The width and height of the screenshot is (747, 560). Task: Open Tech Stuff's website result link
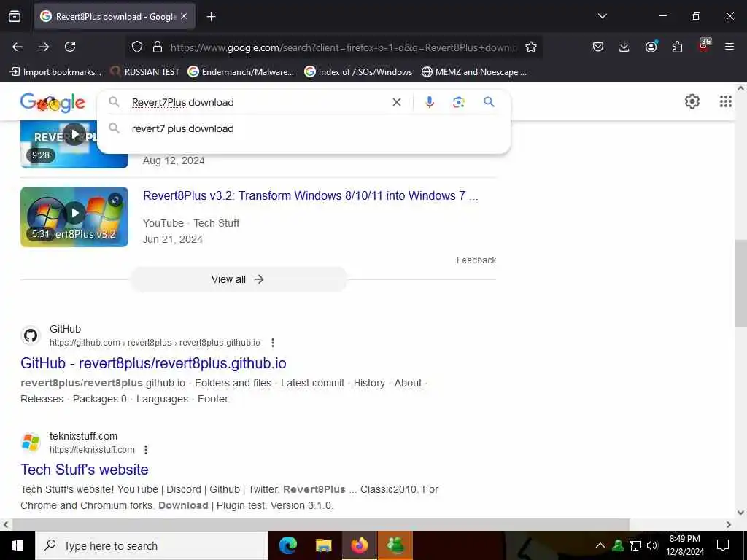(85, 470)
